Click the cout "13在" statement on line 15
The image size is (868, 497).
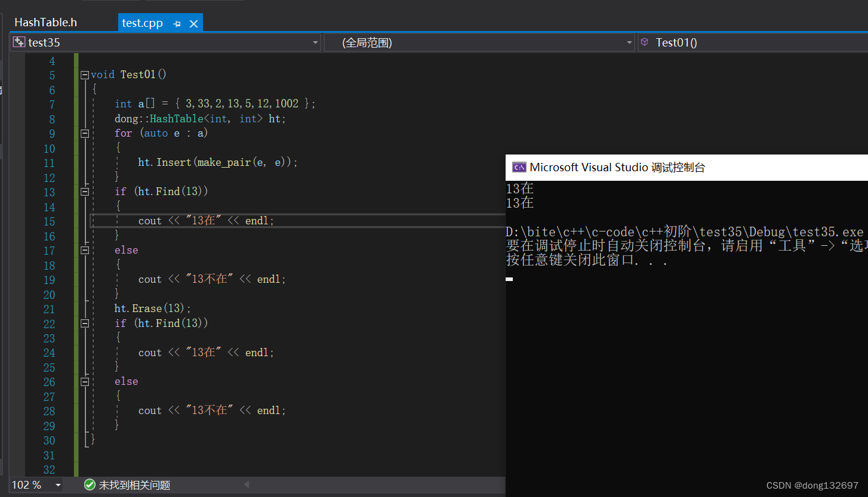(206, 221)
